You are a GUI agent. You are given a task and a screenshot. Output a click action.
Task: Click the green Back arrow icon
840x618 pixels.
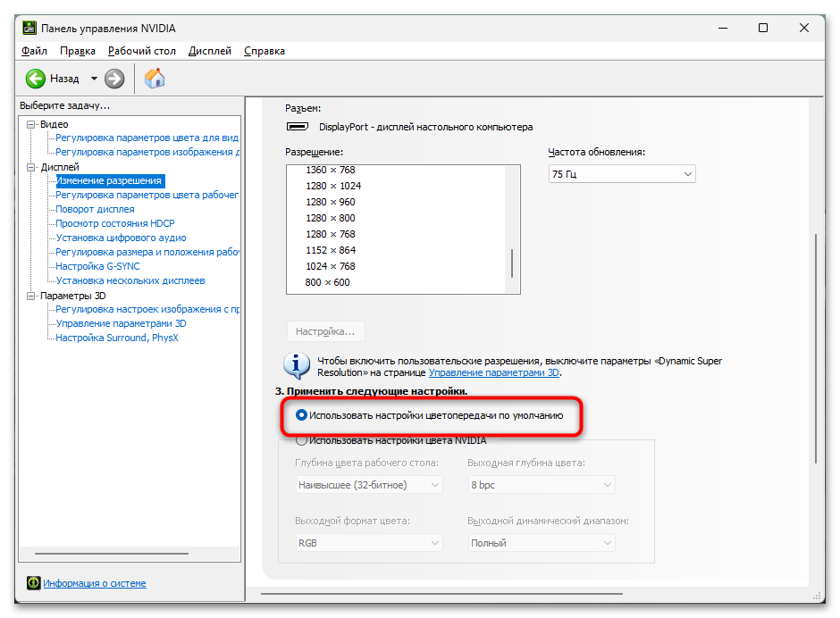click(x=36, y=79)
